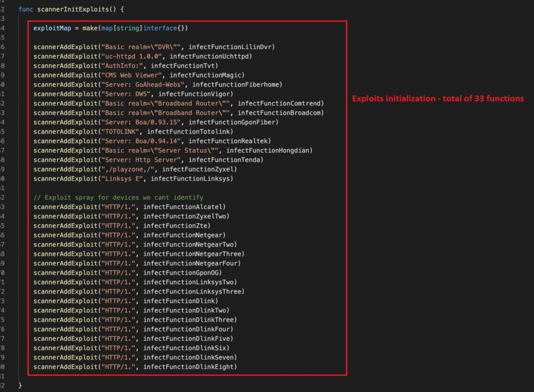
Task: Place cursor on the infectFunctionNetgearFour line
Action: [x=137, y=263]
